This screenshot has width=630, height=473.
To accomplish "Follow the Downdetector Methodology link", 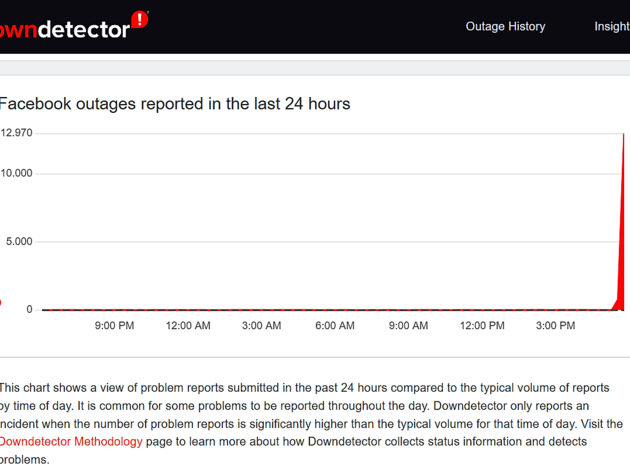I will click(x=71, y=441).
